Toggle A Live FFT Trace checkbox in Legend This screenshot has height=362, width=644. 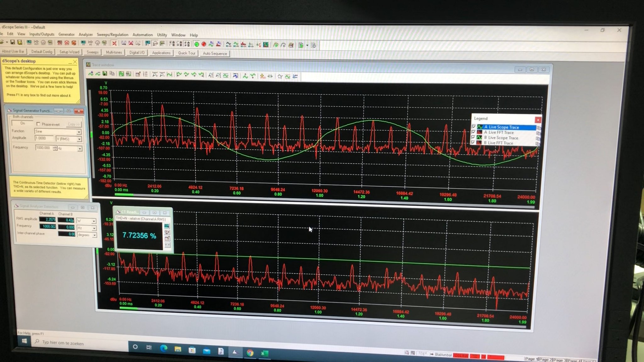click(474, 132)
